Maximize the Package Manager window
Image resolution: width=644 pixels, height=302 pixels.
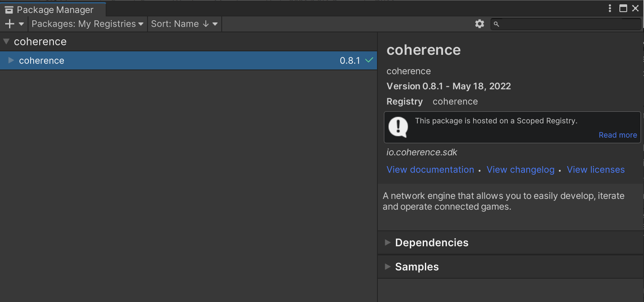[623, 8]
